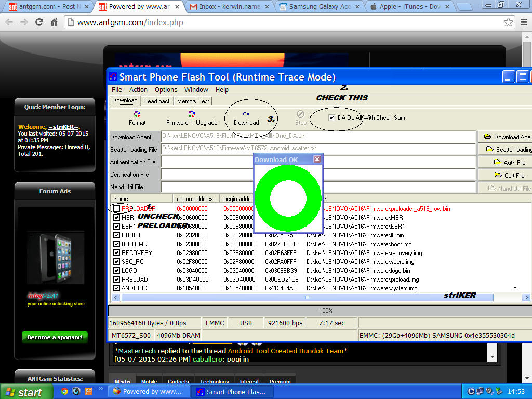Close the antgsm.com Post tab
532x399 pixels.
click(x=87, y=6)
